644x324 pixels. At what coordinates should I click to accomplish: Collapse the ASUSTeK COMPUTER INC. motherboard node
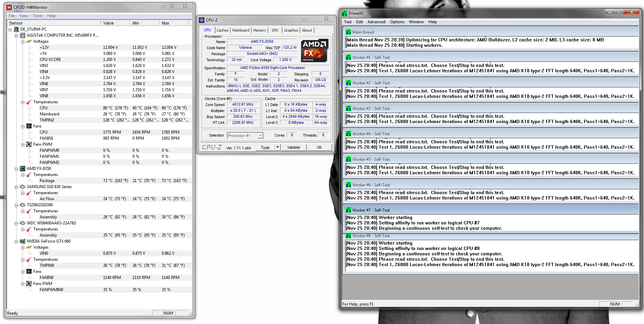(16, 35)
